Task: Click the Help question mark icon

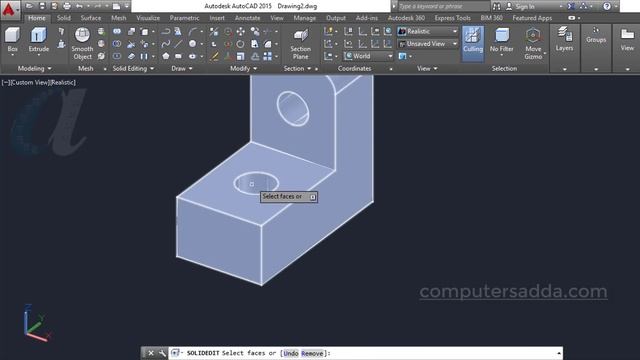Action: pyautogui.click(x=607, y=6)
